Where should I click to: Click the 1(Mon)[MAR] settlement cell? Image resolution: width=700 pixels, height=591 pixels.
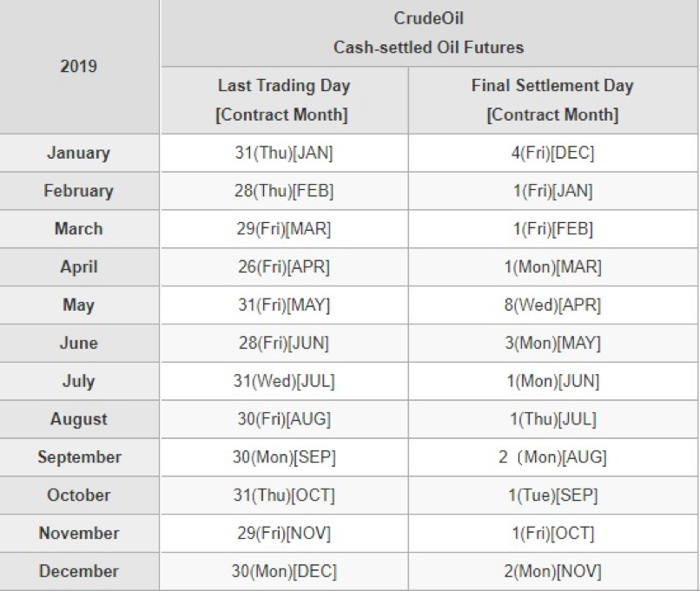[553, 267]
